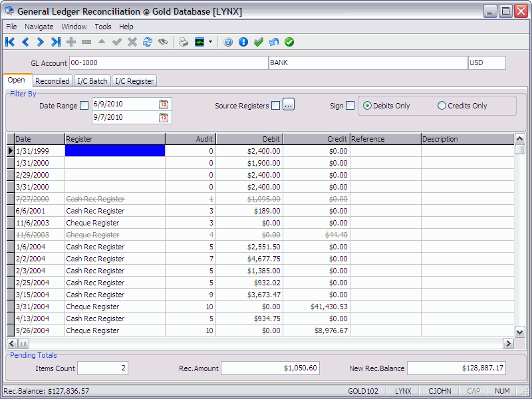
Task: Click the GL Account input field
Action: click(168, 63)
